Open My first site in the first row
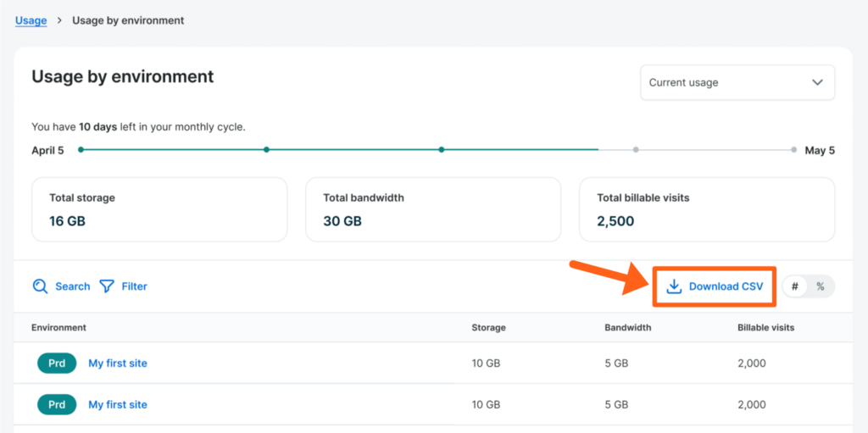This screenshot has height=433, width=868. click(118, 364)
